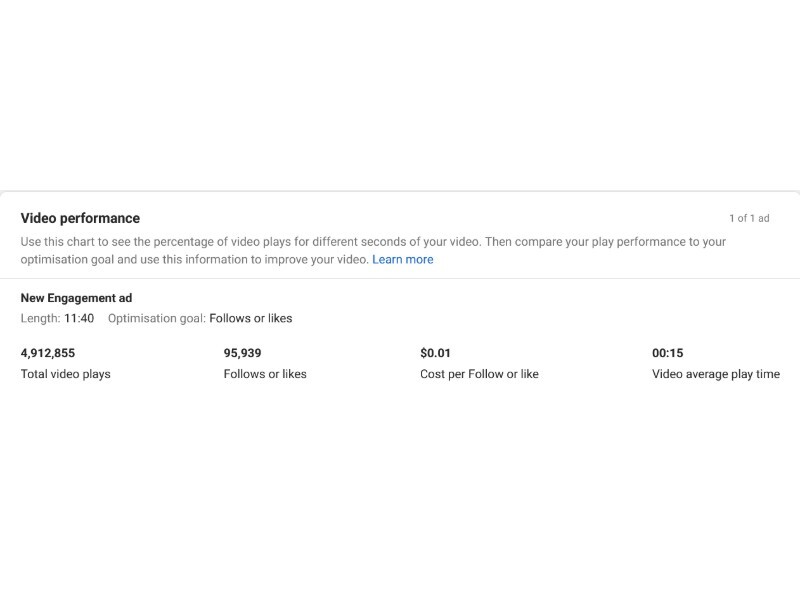Open the Learn more link
This screenshot has width=800, height=600.
tap(403, 259)
